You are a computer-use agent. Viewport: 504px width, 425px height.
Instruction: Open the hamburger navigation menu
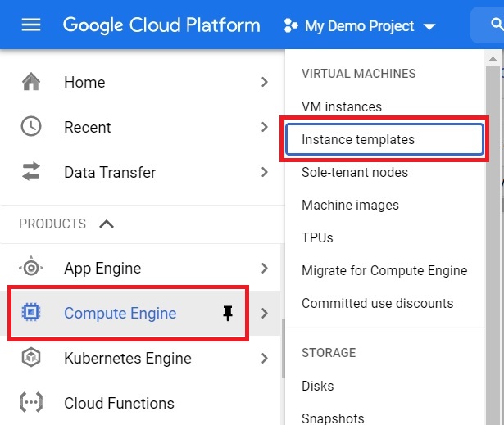(x=31, y=25)
